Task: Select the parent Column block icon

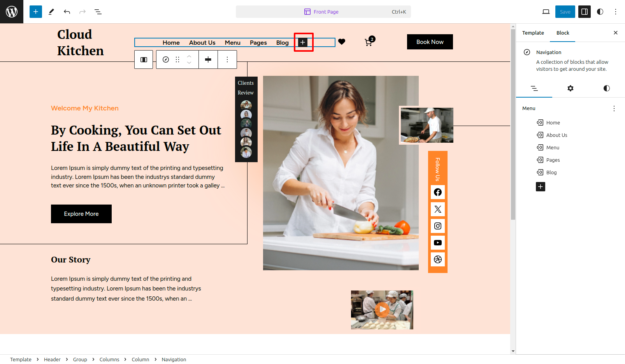Action: tap(144, 59)
